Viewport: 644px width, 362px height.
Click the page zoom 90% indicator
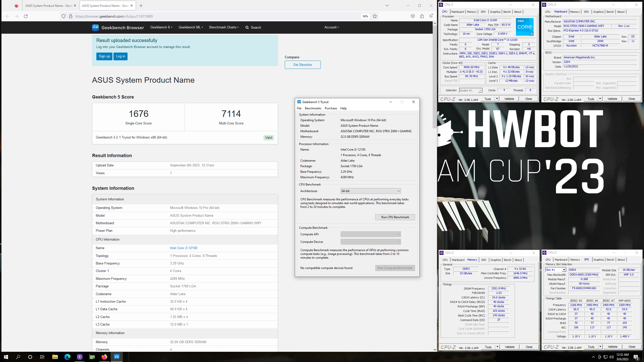click(x=365, y=16)
